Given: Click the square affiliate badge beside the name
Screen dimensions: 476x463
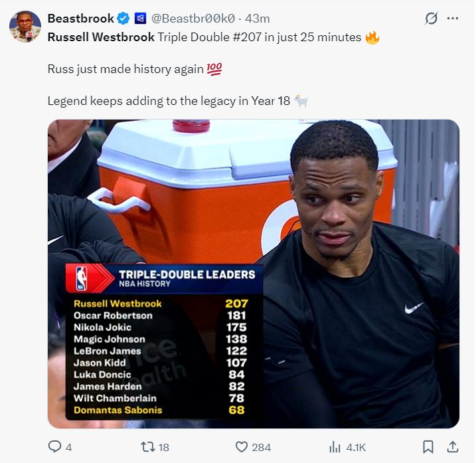Looking at the screenshot, I should click(140, 19).
